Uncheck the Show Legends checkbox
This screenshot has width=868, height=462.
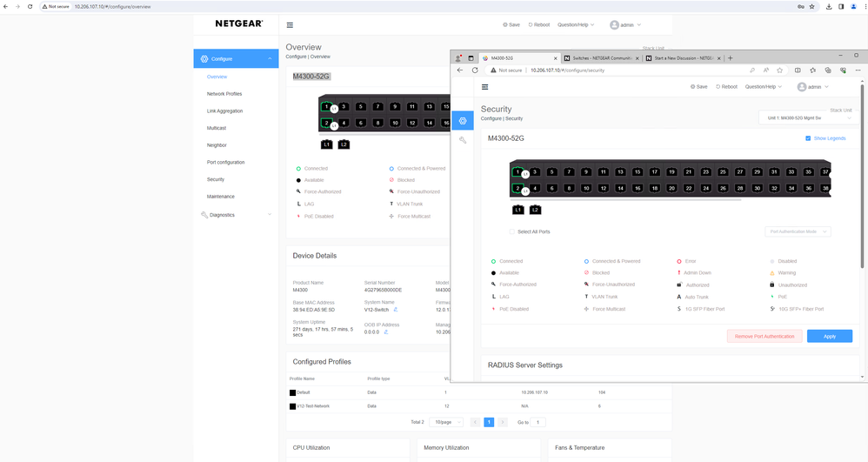pos(808,138)
